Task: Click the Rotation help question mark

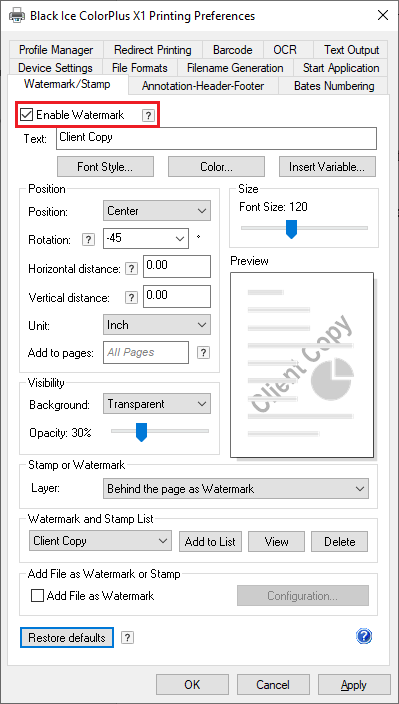Action: pos(88,240)
